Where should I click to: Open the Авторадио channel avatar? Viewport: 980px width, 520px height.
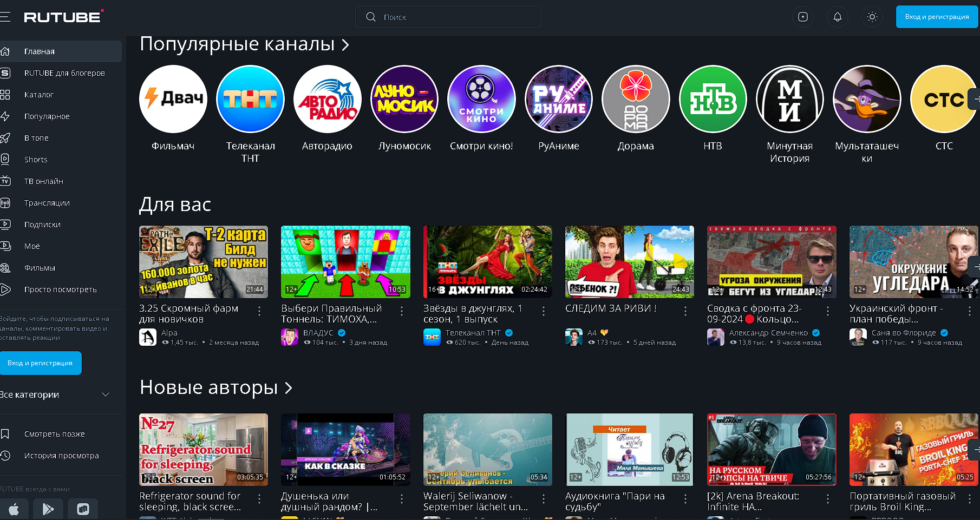[x=328, y=99]
